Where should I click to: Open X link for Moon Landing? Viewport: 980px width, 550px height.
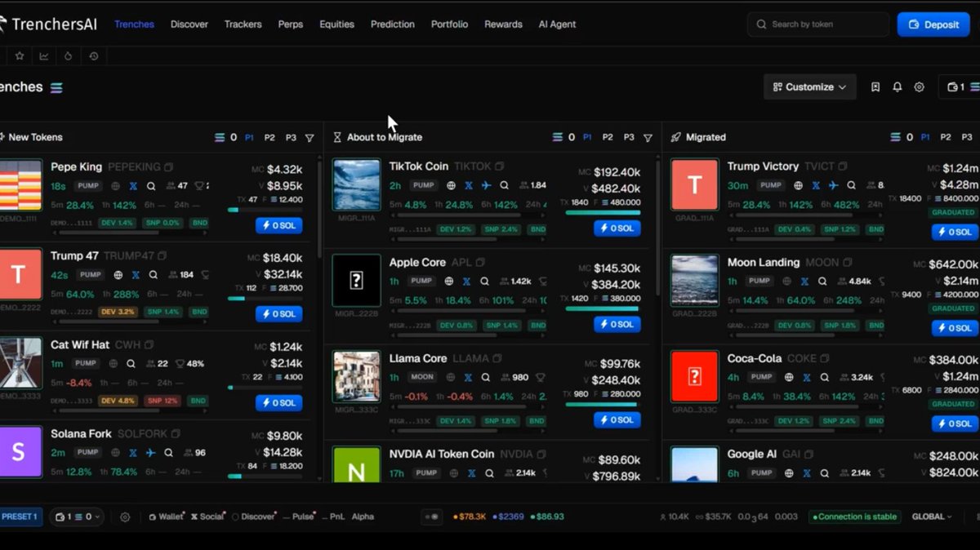805,282
